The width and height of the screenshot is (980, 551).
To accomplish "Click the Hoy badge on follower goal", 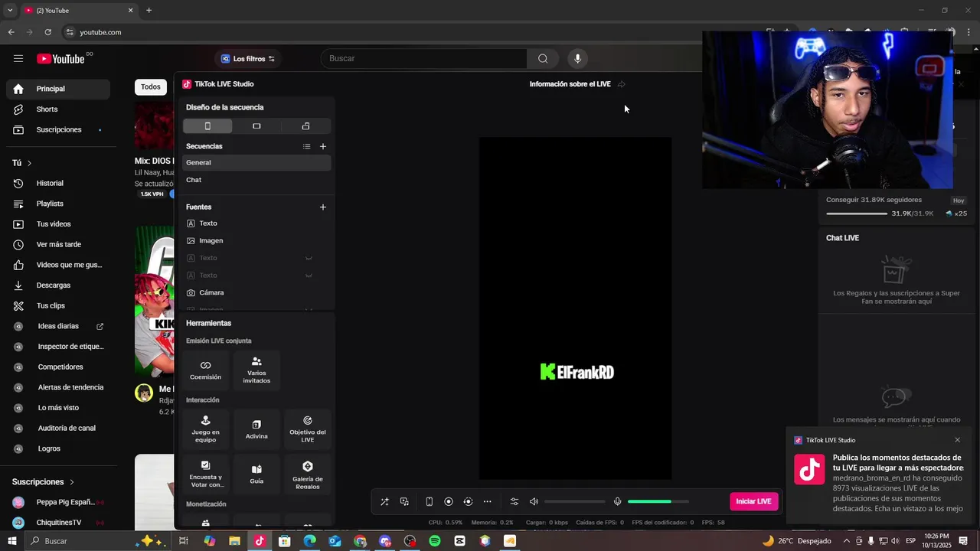I will pyautogui.click(x=959, y=201).
